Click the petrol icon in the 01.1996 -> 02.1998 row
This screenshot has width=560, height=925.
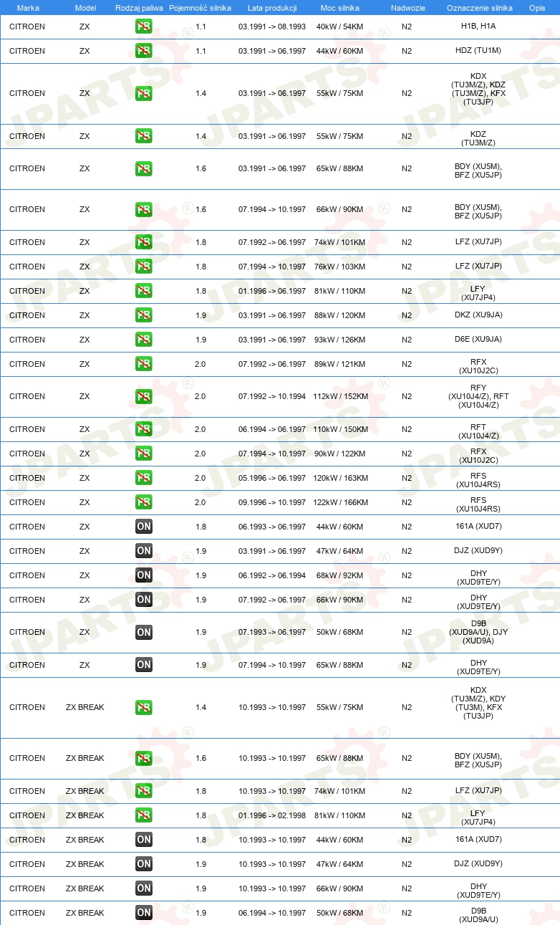[x=144, y=815]
